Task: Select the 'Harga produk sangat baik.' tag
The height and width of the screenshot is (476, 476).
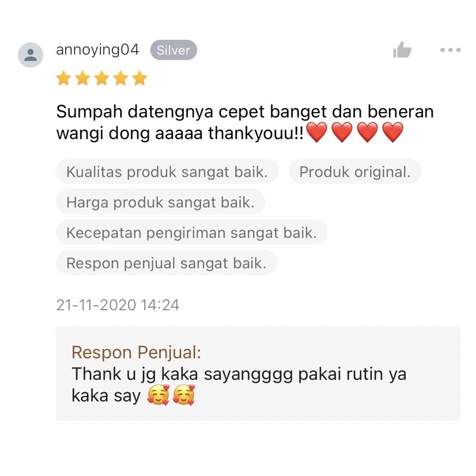Action: tap(161, 202)
